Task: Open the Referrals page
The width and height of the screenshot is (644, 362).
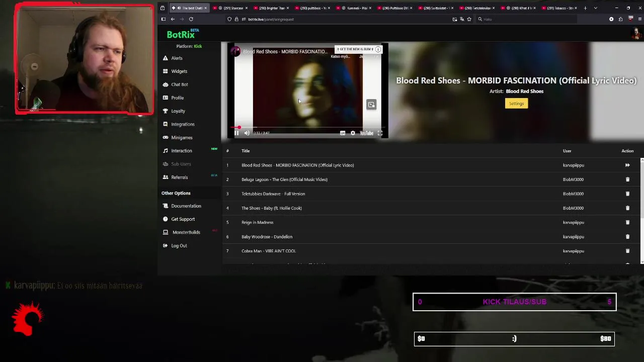Action: [x=179, y=177]
